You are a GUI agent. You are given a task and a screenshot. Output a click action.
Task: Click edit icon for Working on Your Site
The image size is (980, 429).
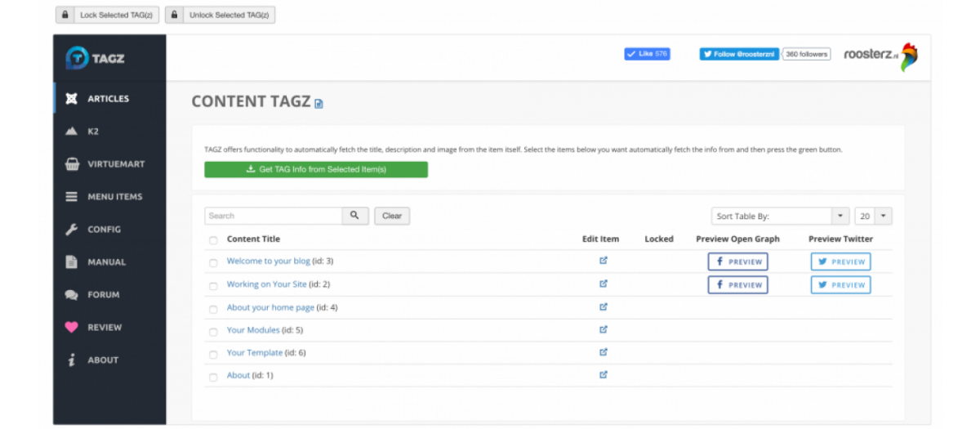604,284
